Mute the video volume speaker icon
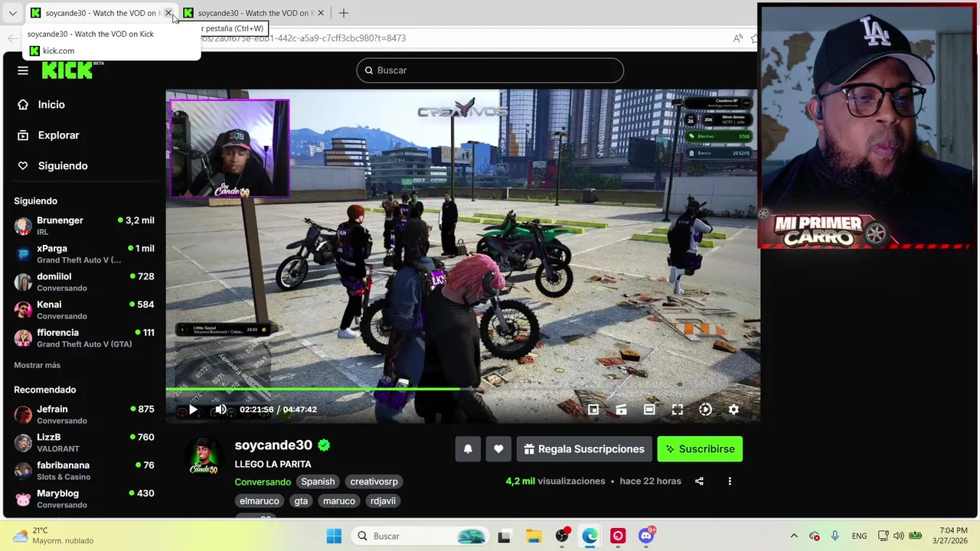The image size is (980, 551). coord(220,410)
